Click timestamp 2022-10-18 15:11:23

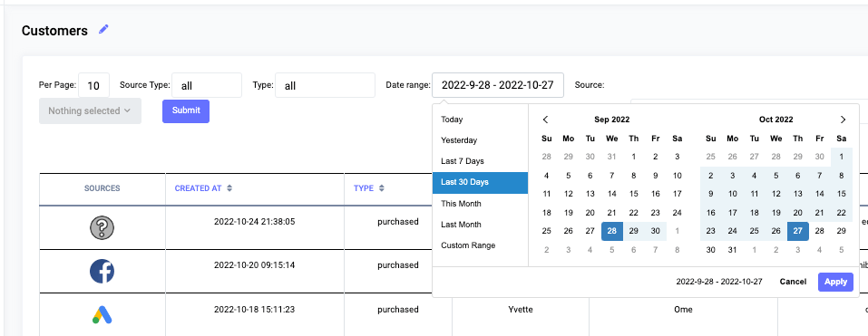255,310
